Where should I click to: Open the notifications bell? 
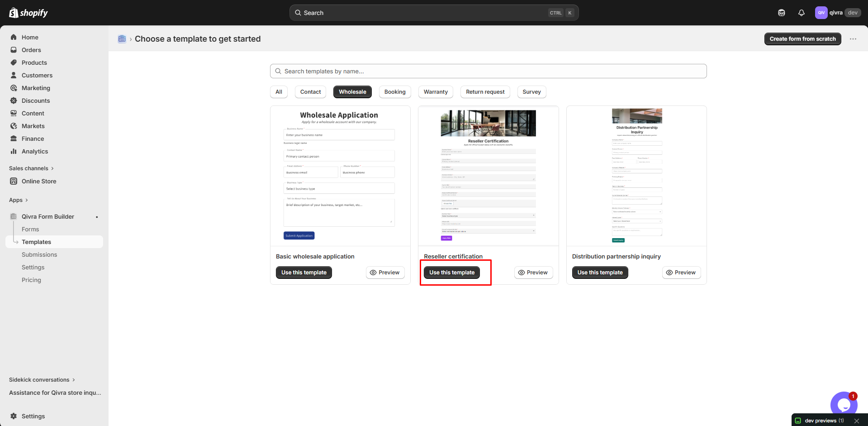click(802, 13)
